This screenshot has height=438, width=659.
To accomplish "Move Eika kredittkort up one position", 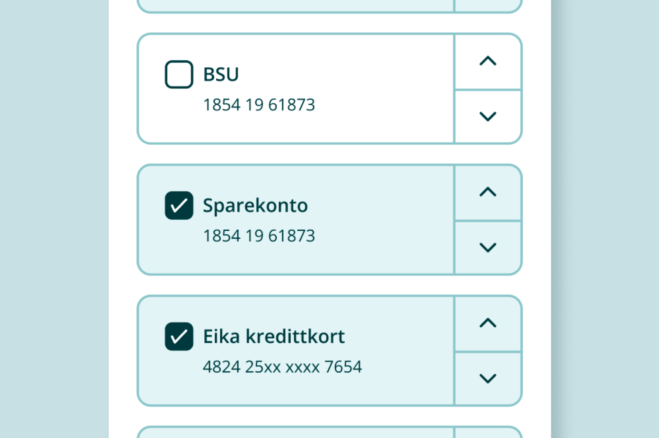I will click(x=488, y=323).
